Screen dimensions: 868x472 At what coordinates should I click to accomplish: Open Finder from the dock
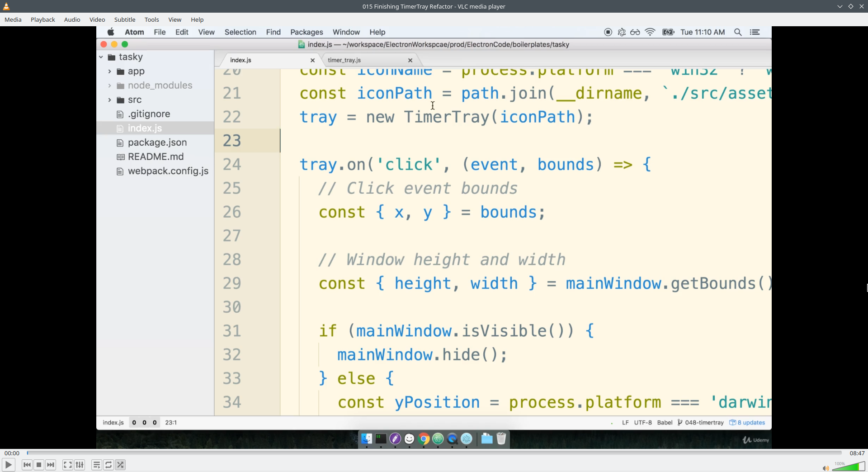click(367, 439)
